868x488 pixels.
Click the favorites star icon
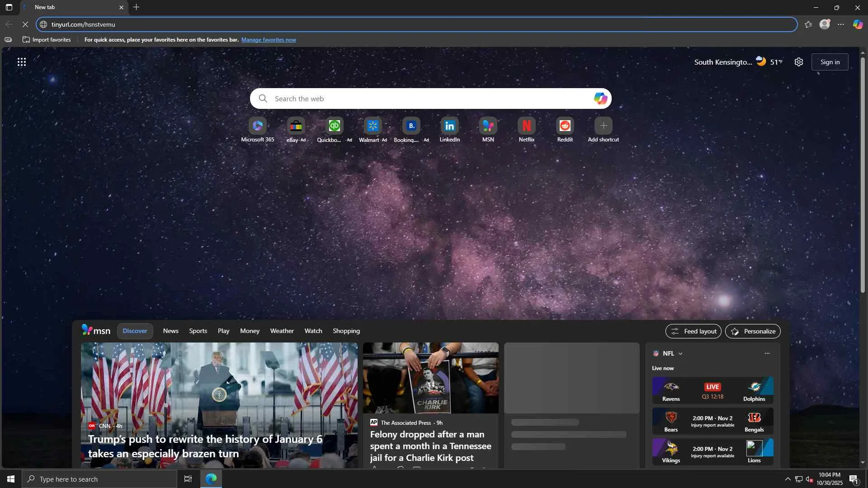808,24
